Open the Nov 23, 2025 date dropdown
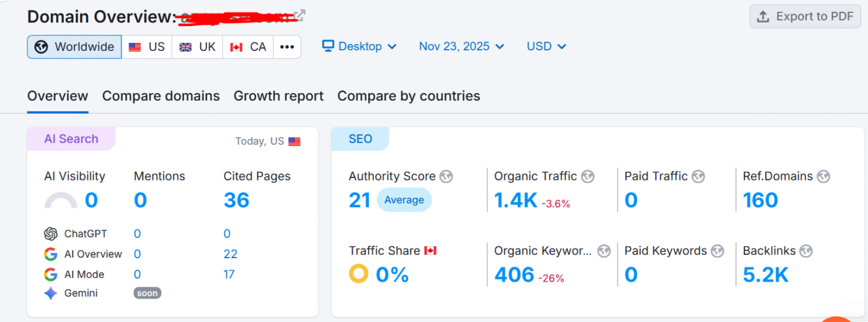This screenshot has width=868, height=322. click(461, 47)
